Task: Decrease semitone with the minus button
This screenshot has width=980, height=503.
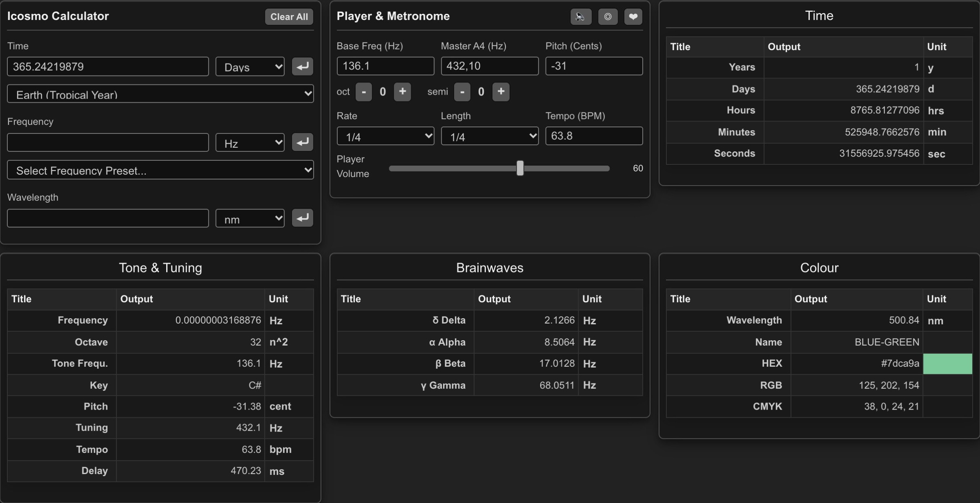Action: (x=462, y=91)
